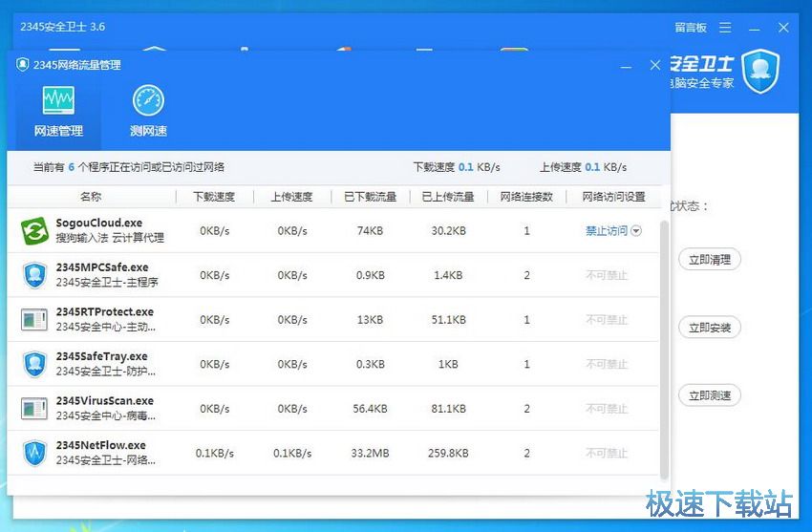Click the 下载速度 0.1 KB/s summary text
The height and width of the screenshot is (532, 812).
457,167
